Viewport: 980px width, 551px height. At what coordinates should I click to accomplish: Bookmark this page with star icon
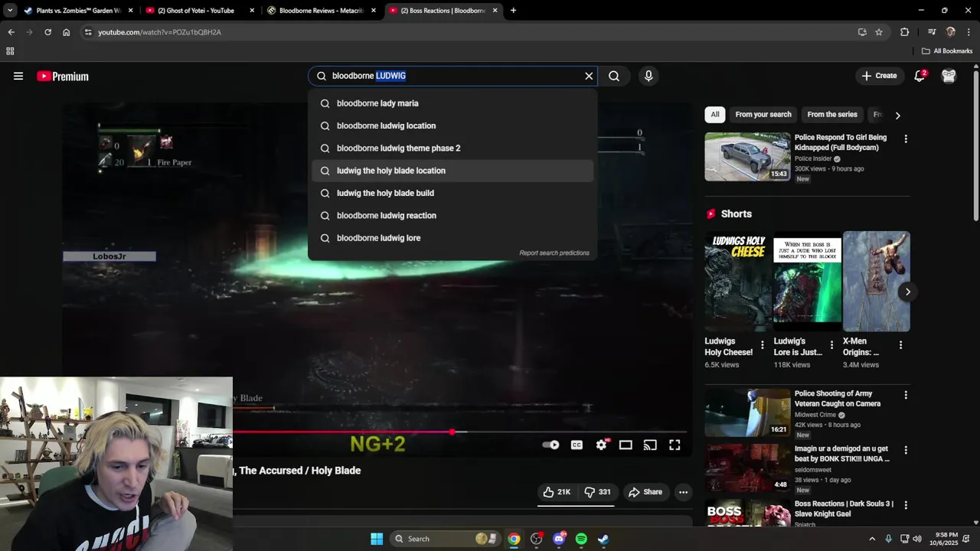879,32
